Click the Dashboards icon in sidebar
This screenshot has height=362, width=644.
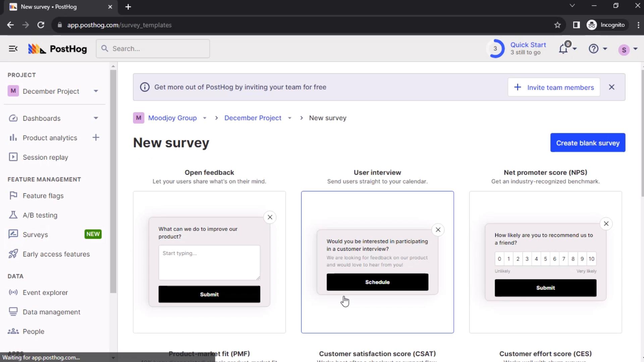tap(12, 118)
